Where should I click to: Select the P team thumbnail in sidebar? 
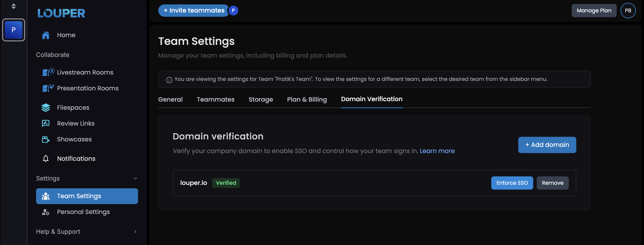point(13,30)
